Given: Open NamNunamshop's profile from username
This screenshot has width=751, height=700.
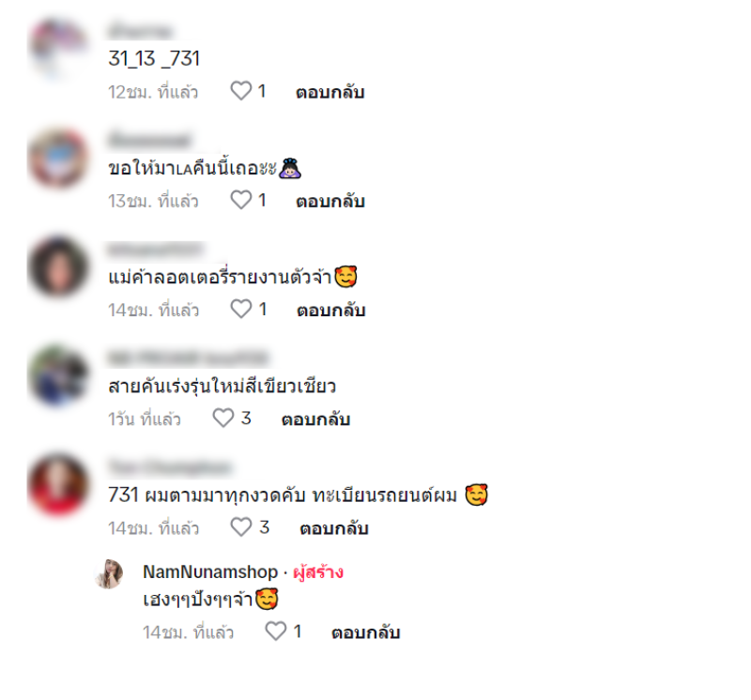Looking at the screenshot, I should (210, 571).
